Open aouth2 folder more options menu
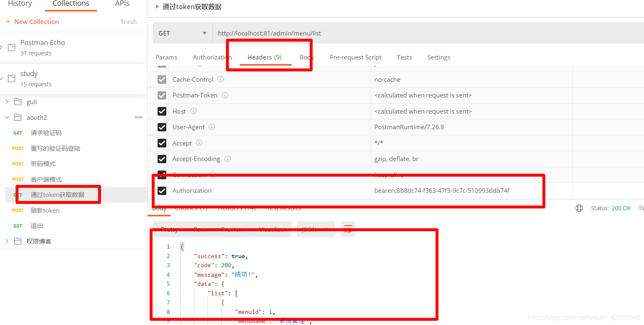The height and width of the screenshot is (325, 644). pos(139,117)
